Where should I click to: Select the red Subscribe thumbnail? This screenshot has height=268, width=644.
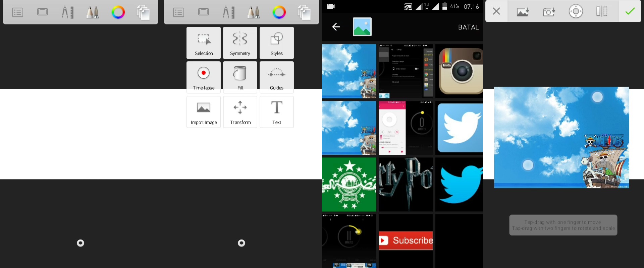click(406, 241)
